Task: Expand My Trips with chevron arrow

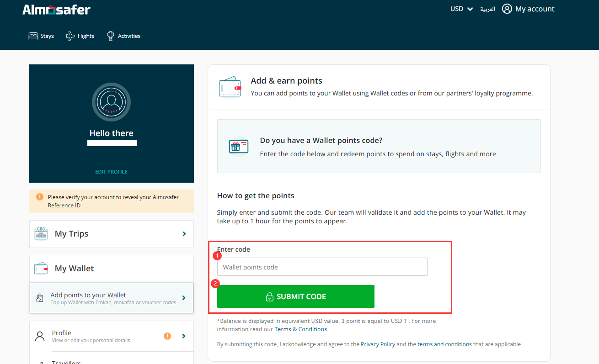Action: 184,234
